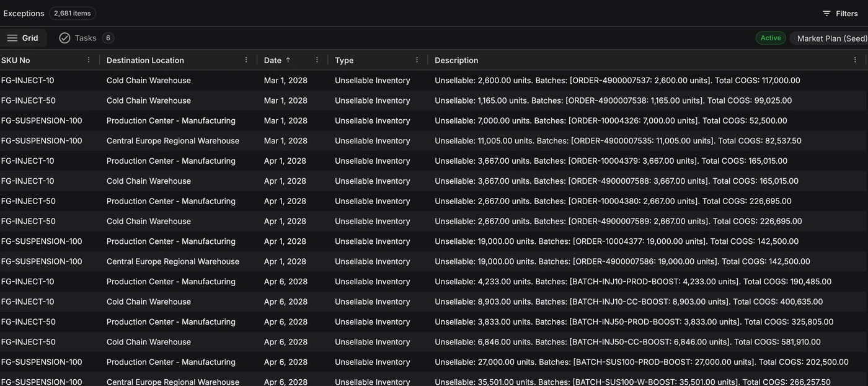
Task: Click FG-INJECT-10 in the COGS 117,000.00 row
Action: 28,81
